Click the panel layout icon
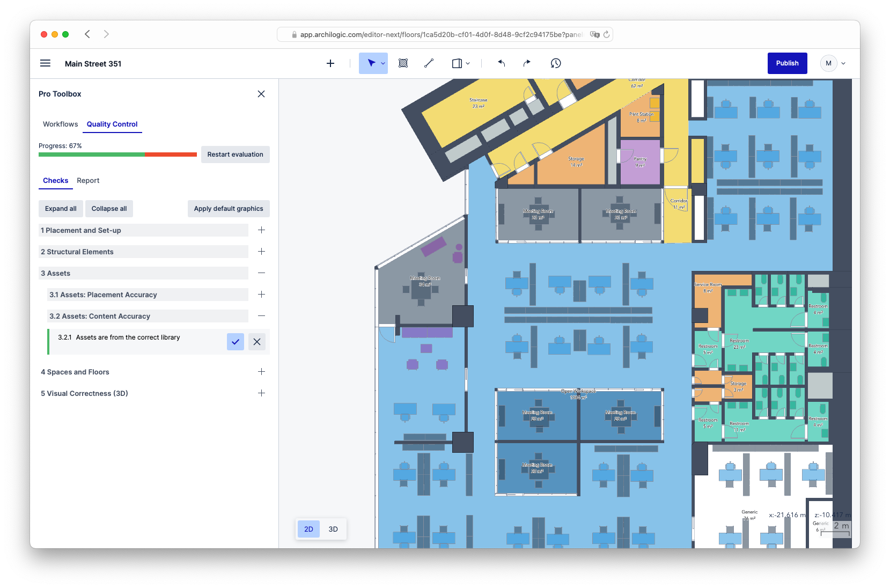This screenshot has height=588, width=890. point(457,63)
